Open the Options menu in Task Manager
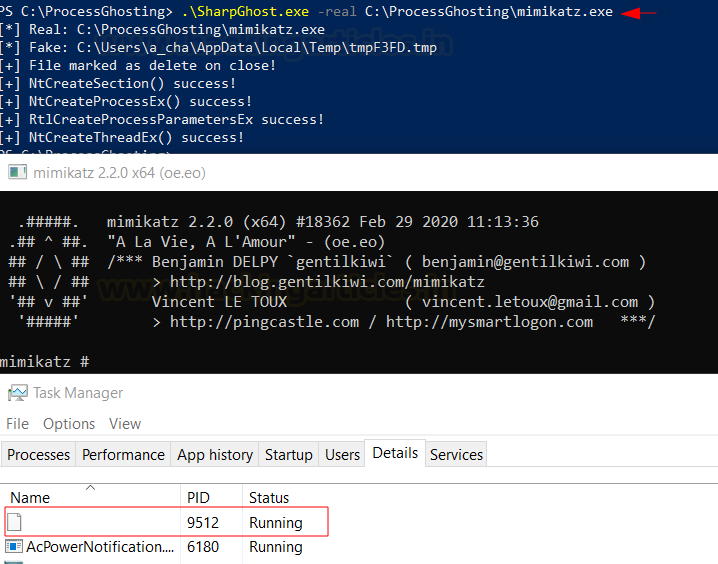 pyautogui.click(x=69, y=424)
